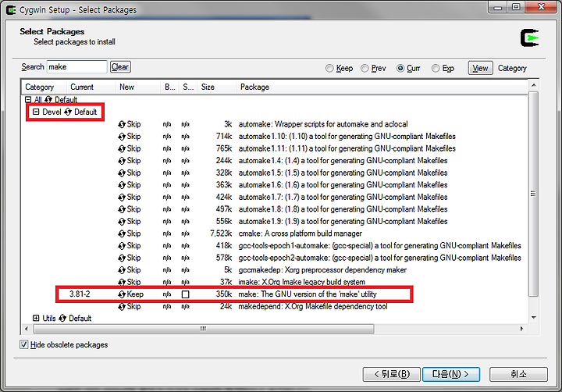Cycle install action icon for automake1.5

coord(122,173)
